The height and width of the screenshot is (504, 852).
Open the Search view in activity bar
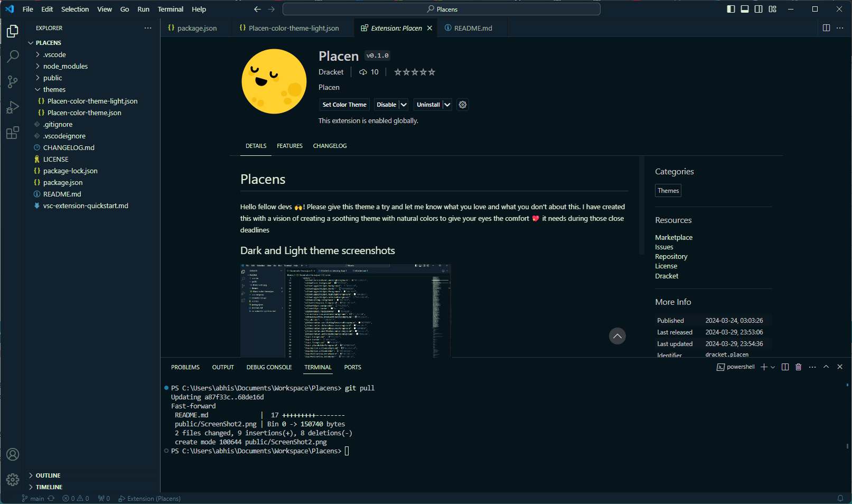(13, 57)
